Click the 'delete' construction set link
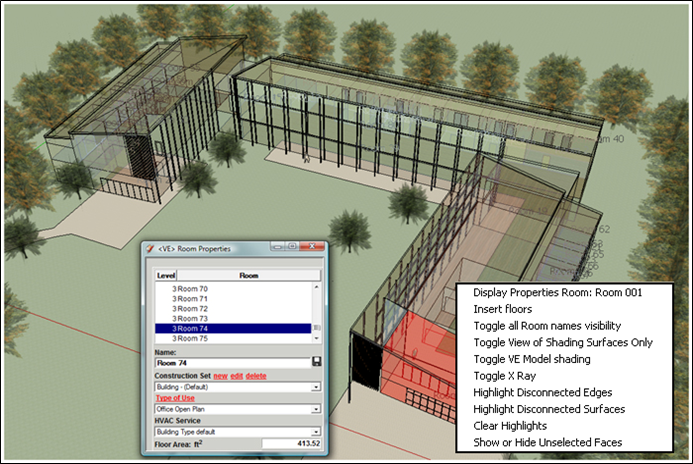 click(x=256, y=374)
